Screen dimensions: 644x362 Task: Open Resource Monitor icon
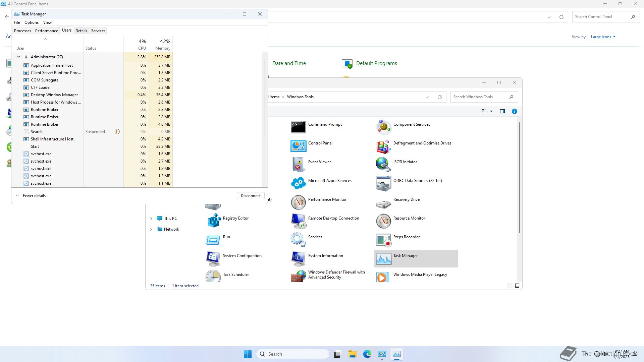point(383,221)
